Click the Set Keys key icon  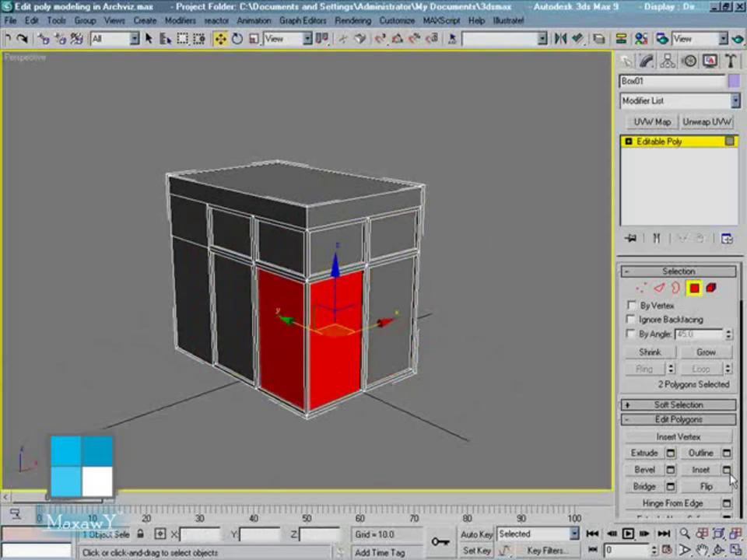(440, 542)
